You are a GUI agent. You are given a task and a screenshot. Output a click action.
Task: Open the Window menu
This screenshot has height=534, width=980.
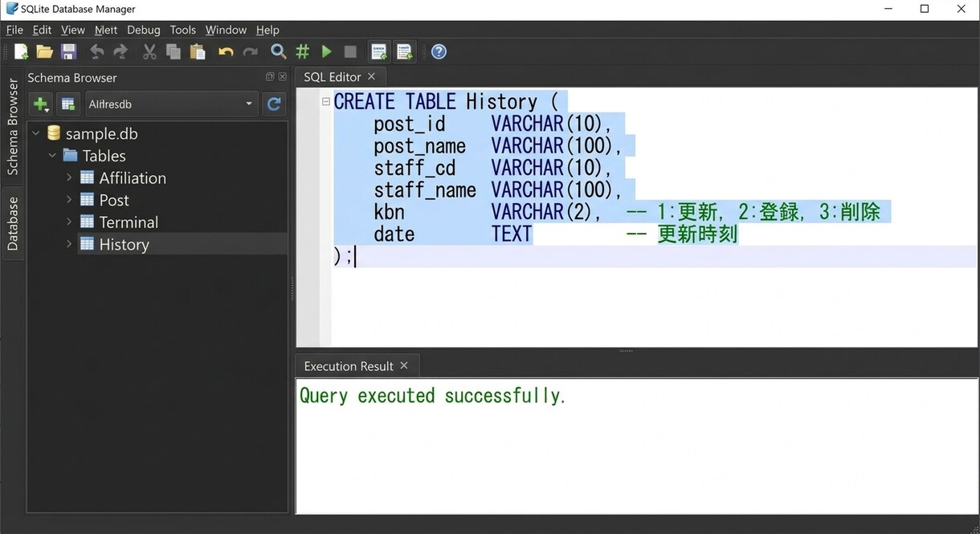226,30
